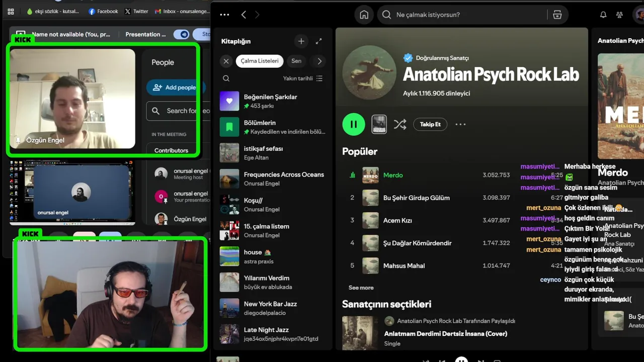Viewport: 644px width, 362px height.
Task: Expand the Contributors section in Meet
Action: click(179, 150)
